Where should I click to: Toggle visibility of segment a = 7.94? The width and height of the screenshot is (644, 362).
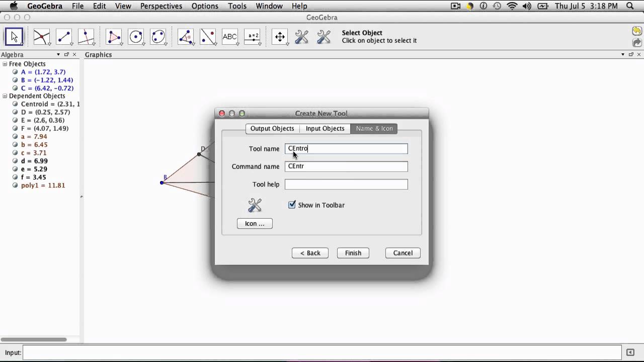coord(15,137)
